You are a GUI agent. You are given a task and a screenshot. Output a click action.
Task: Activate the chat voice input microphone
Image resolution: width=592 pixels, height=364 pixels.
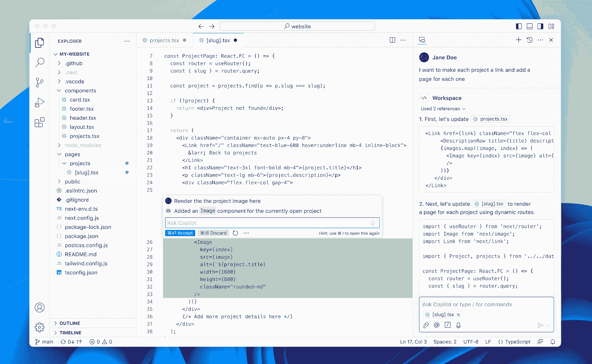458,325
